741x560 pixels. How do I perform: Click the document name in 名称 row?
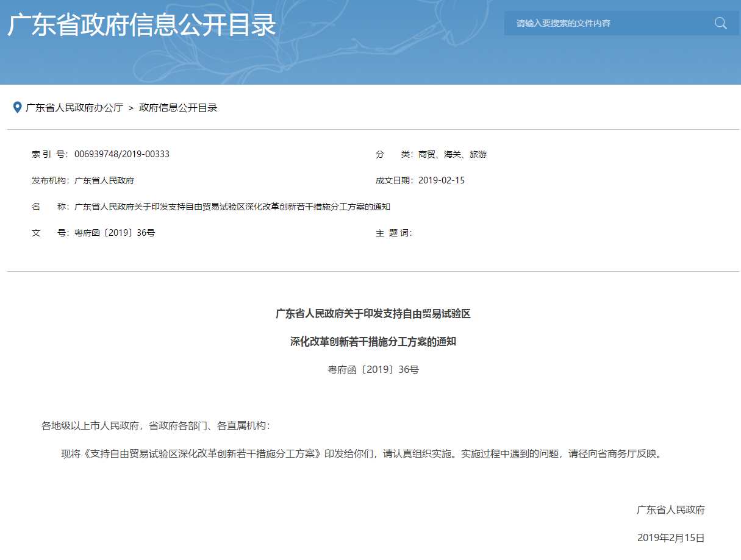232,207
